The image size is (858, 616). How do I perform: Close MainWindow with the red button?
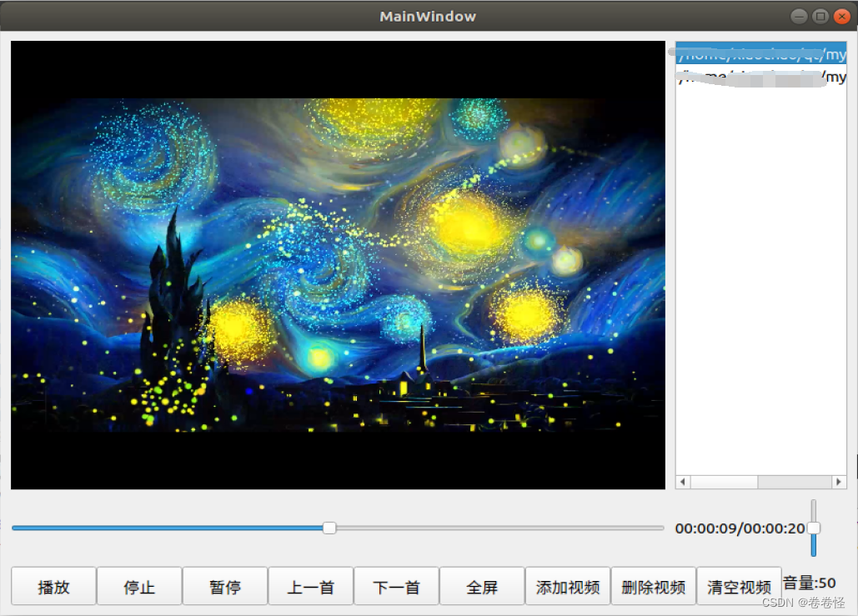[x=841, y=17]
